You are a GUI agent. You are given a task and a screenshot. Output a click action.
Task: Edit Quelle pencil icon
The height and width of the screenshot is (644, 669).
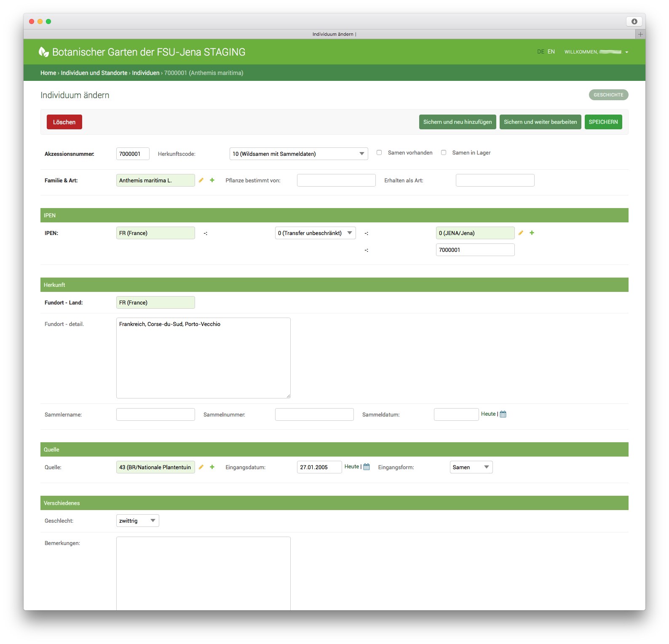201,467
